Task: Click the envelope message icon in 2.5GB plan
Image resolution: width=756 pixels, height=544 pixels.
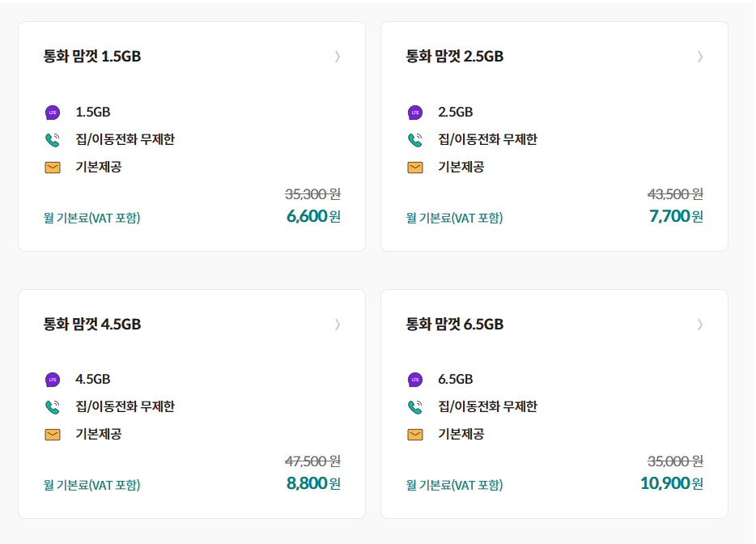Action: (415, 168)
